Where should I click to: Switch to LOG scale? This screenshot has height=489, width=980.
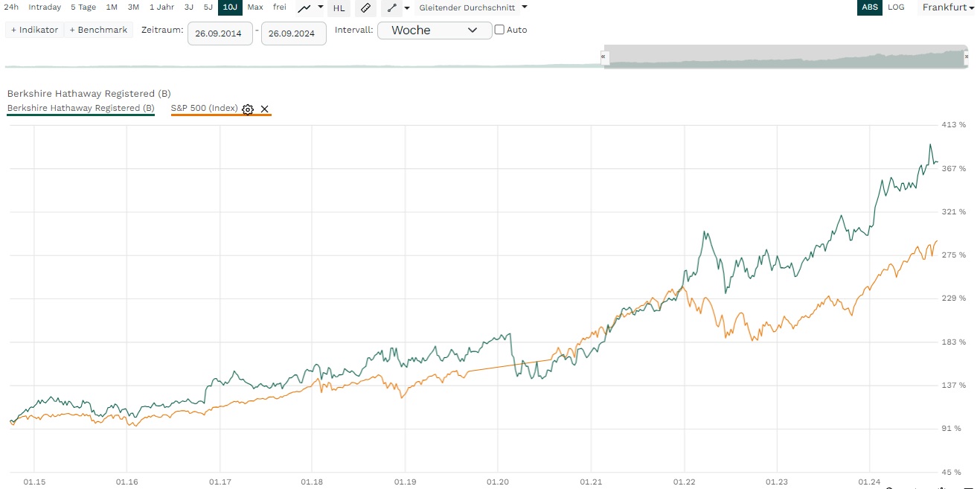pyautogui.click(x=897, y=7)
